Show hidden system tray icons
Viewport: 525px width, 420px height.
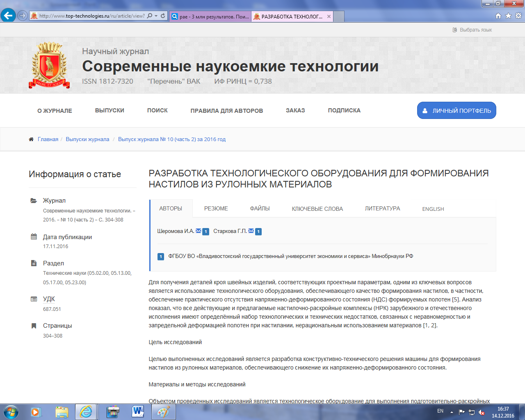pyautogui.click(x=452, y=412)
